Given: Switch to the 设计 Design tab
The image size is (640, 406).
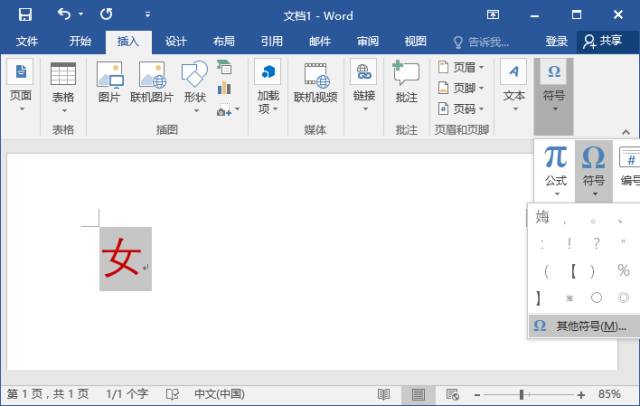Looking at the screenshot, I should click(176, 41).
